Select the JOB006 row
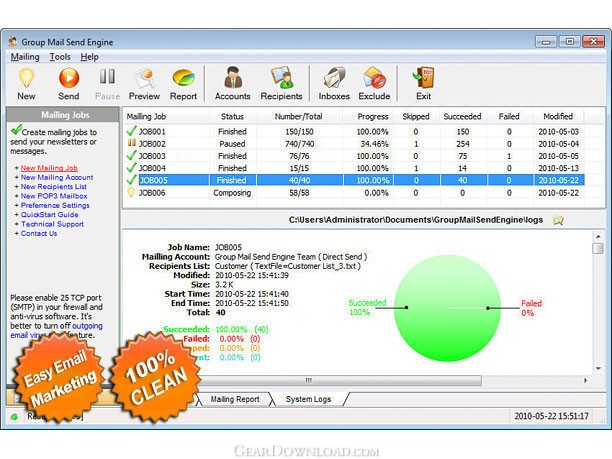This screenshot has width=612, height=459. pos(354,192)
